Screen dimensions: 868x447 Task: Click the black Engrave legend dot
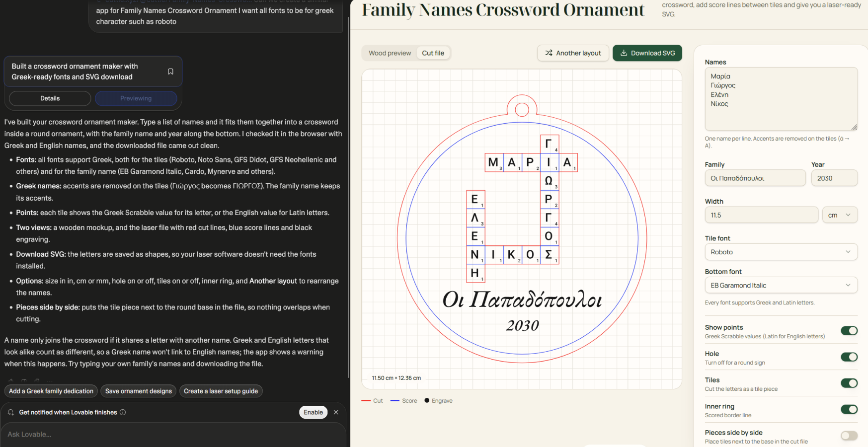coord(427,400)
